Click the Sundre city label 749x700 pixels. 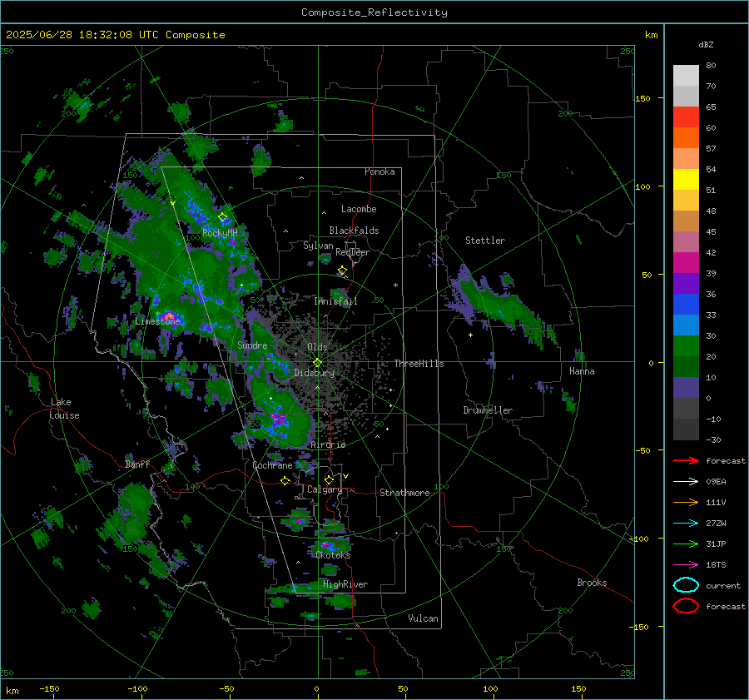tap(252, 345)
